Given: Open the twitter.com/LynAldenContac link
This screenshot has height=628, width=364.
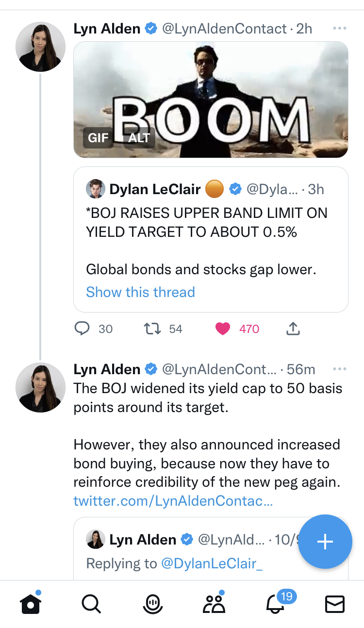Looking at the screenshot, I should 173,501.
